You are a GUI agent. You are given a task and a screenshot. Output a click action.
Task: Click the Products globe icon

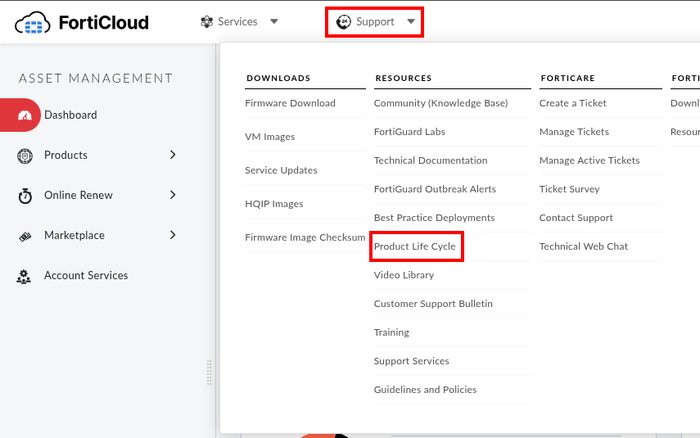click(25, 155)
